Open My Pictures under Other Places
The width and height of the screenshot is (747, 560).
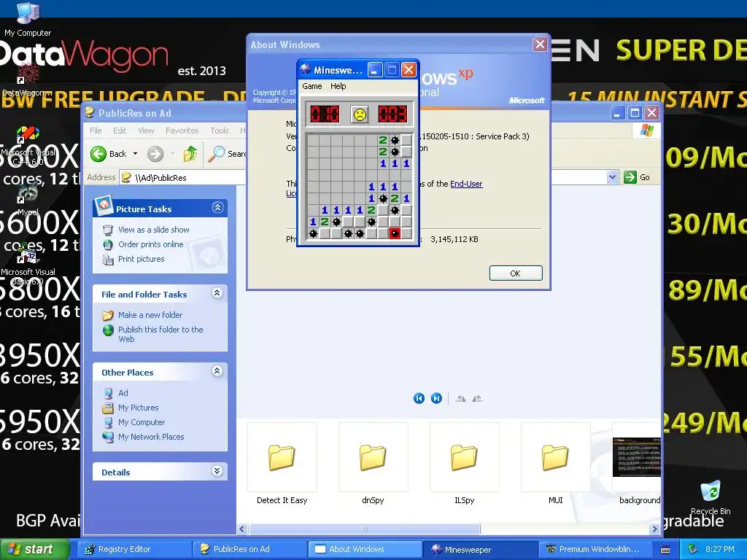coord(138,408)
